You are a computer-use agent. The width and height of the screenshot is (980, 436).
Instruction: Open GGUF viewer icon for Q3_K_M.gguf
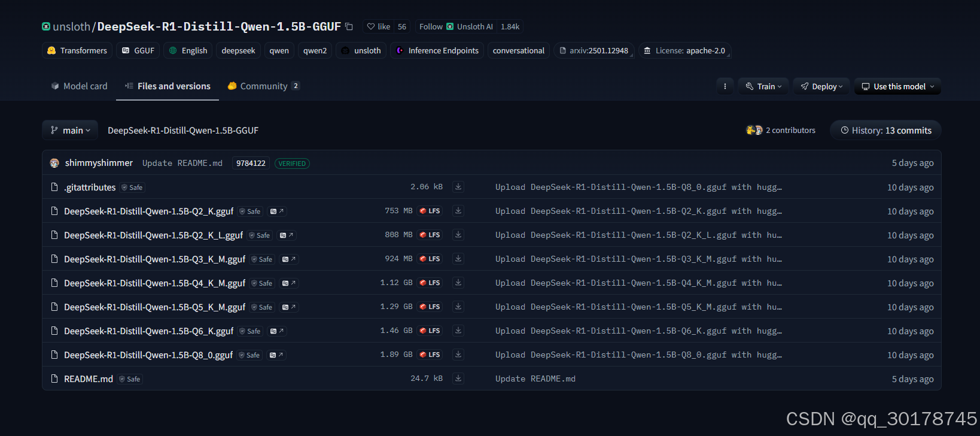pos(289,259)
